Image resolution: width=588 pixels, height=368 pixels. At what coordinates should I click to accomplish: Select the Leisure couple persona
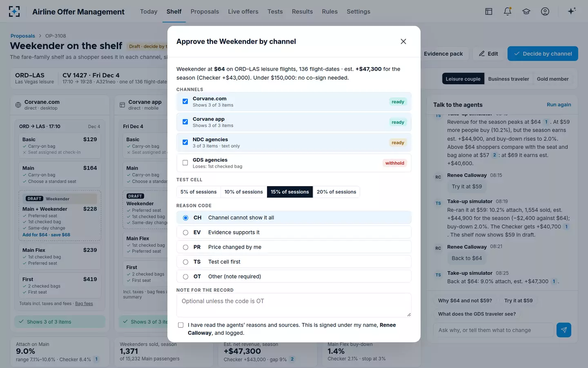[x=463, y=79]
